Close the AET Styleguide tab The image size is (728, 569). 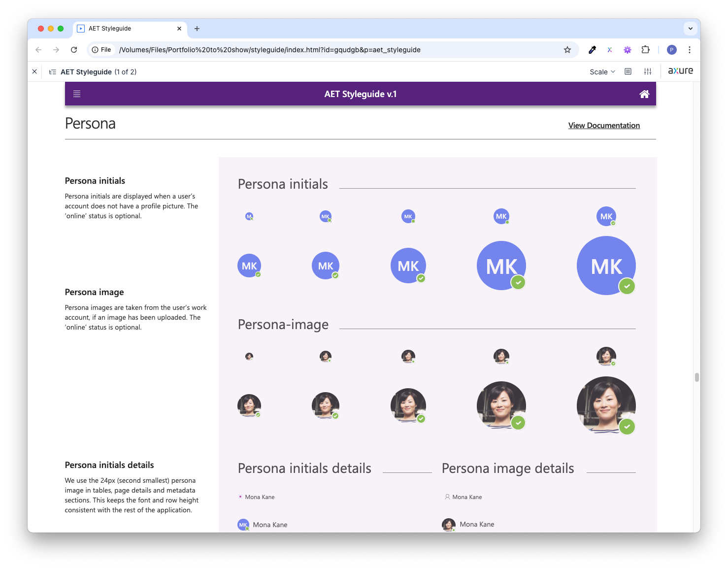(x=179, y=29)
